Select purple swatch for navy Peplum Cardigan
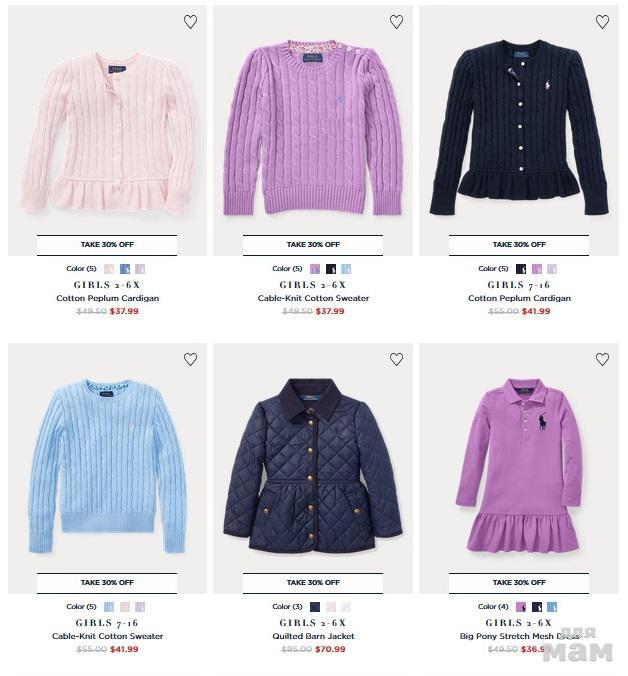Screen dimensions: 628x676 pos(537,269)
